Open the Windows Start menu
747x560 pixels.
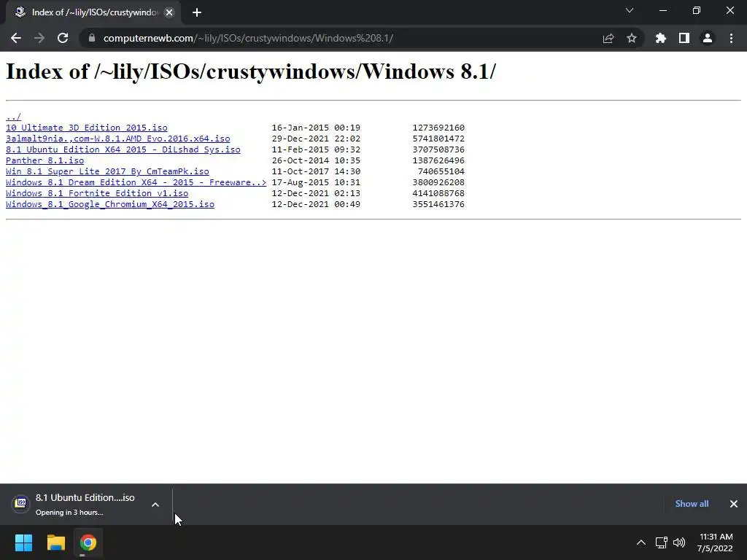pyautogui.click(x=23, y=542)
